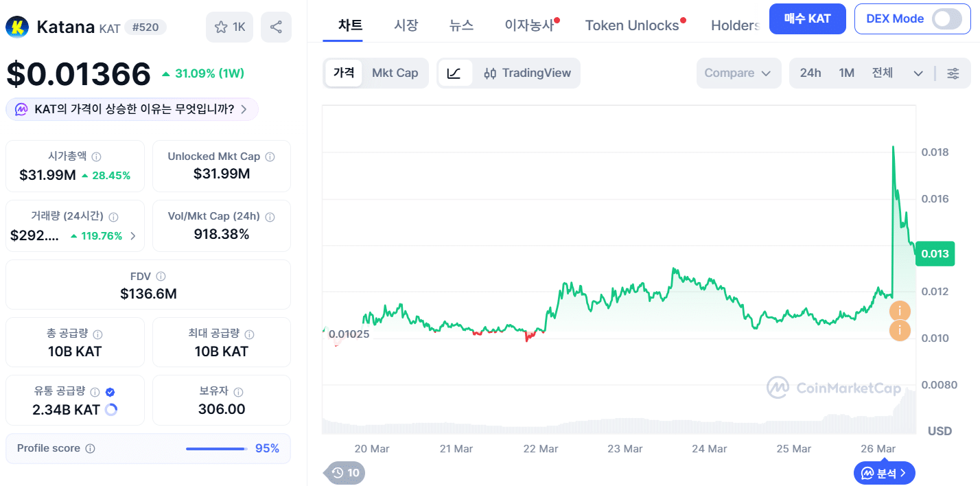This screenshot has height=486, width=980.
Task: Click the #520 rank badge
Action: [x=145, y=27]
